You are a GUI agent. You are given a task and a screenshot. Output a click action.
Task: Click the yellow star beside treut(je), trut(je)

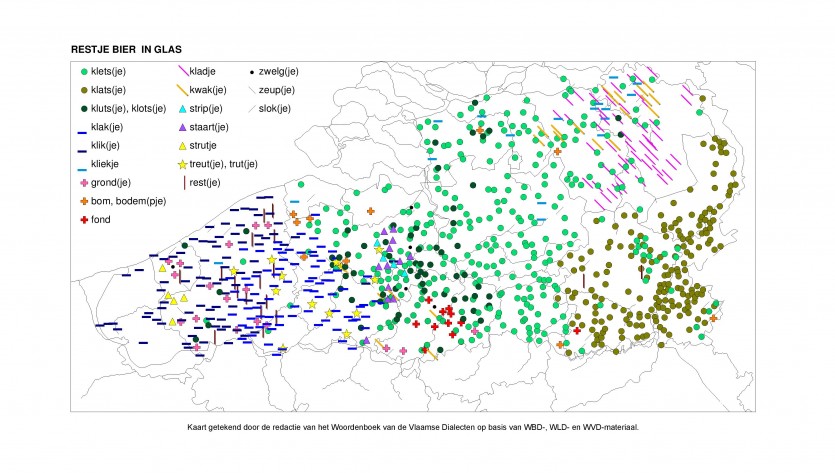click(x=183, y=165)
